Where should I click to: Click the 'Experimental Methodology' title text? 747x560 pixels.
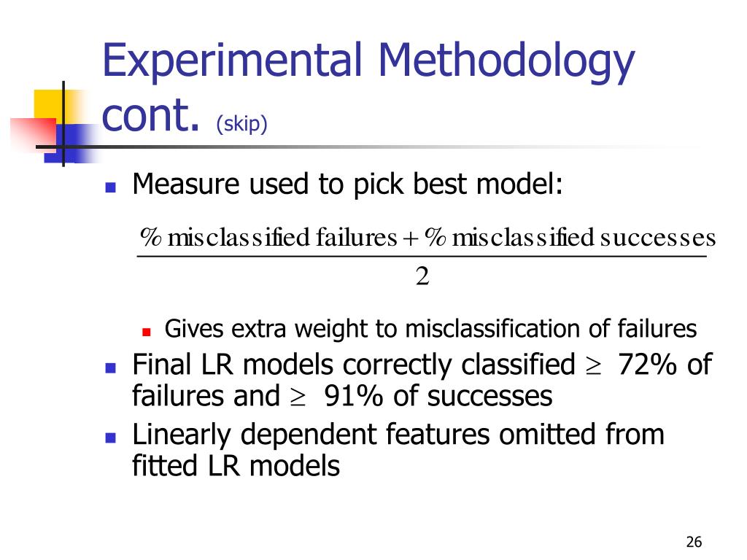[368, 61]
